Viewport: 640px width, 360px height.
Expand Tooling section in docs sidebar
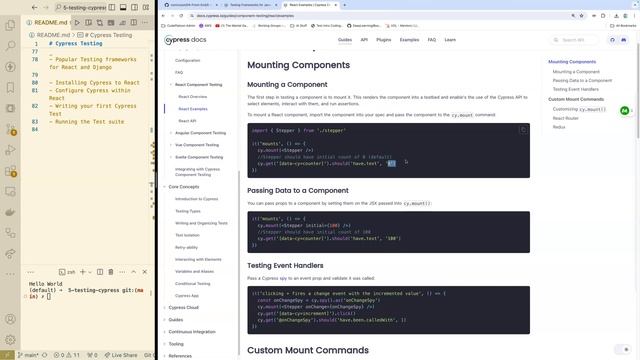tap(164, 344)
